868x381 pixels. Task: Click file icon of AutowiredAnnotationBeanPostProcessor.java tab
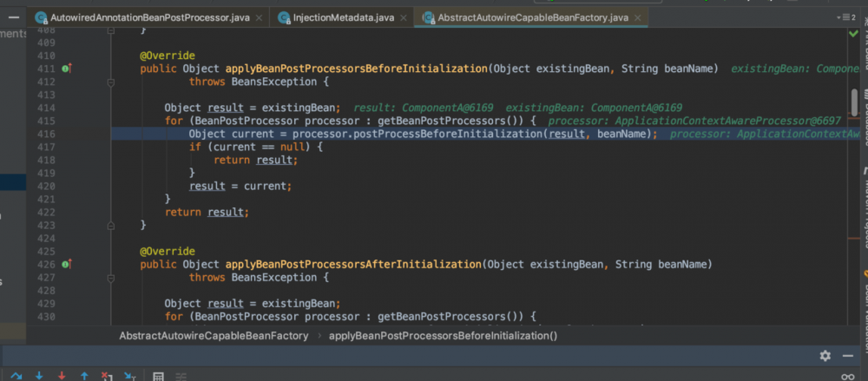click(41, 17)
